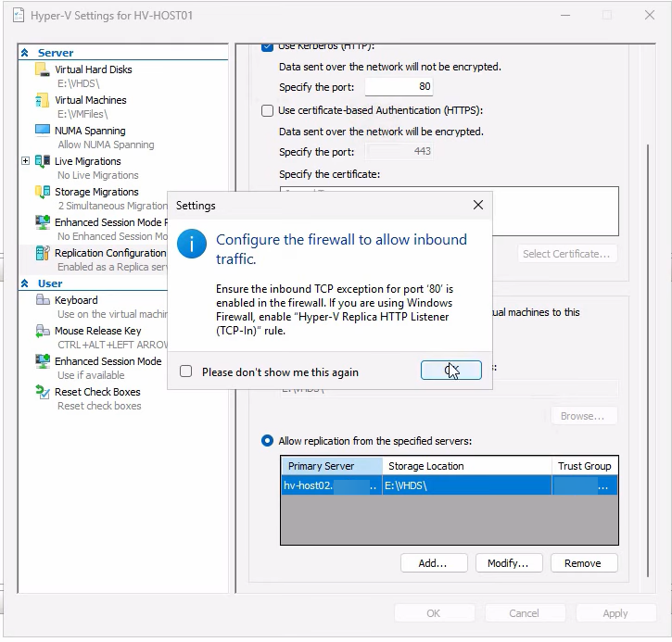Click the blue information icon in the dialog
The height and width of the screenshot is (642, 672).
(192, 244)
